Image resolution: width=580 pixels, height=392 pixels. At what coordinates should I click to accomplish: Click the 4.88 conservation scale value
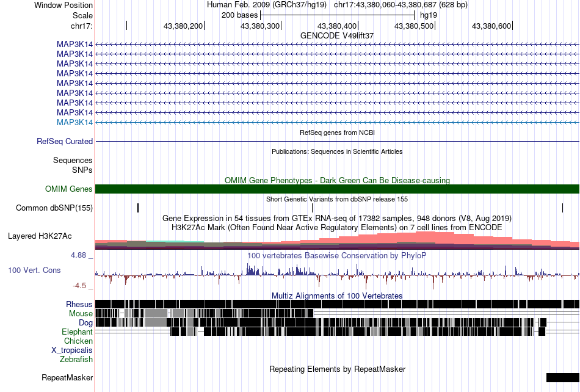coord(78,255)
